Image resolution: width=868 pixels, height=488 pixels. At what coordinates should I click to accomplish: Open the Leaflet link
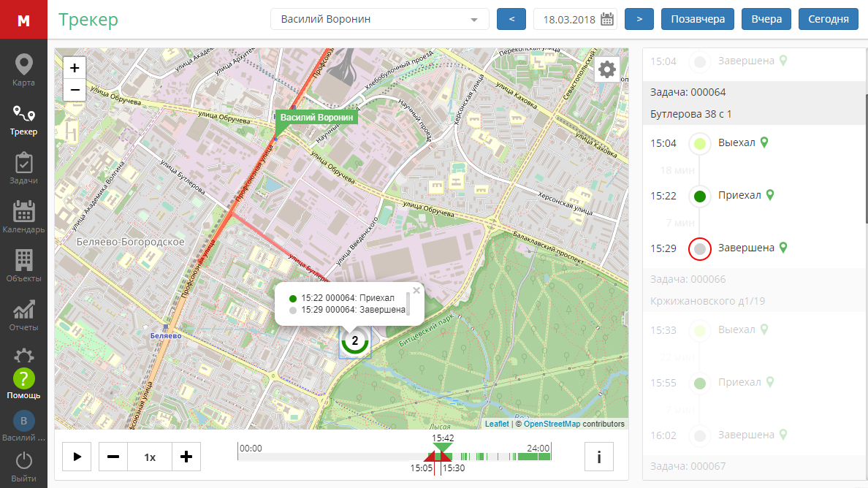(497, 424)
